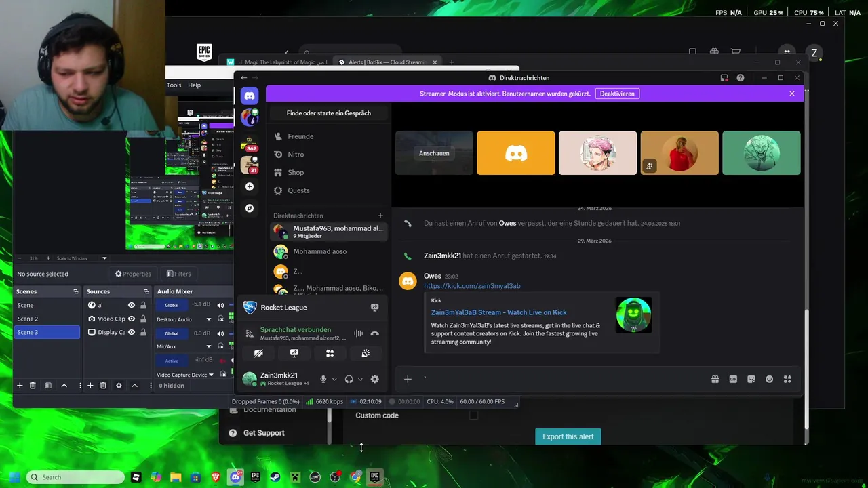The height and width of the screenshot is (488, 868).
Task: Open voice noise suppression waveform icon
Action: (x=358, y=333)
